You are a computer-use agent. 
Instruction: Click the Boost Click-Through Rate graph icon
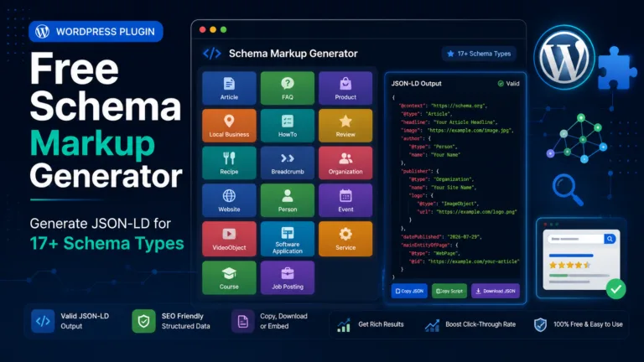(432, 324)
